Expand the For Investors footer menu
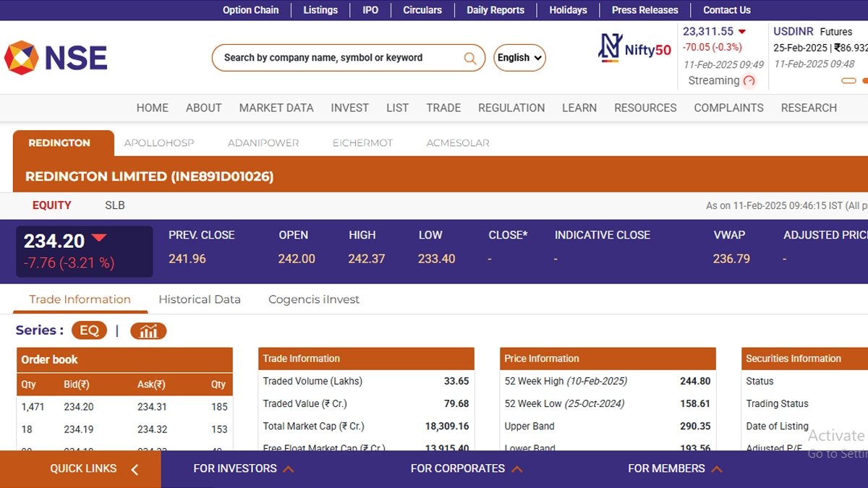The width and height of the screenshot is (868, 488). tap(243, 469)
